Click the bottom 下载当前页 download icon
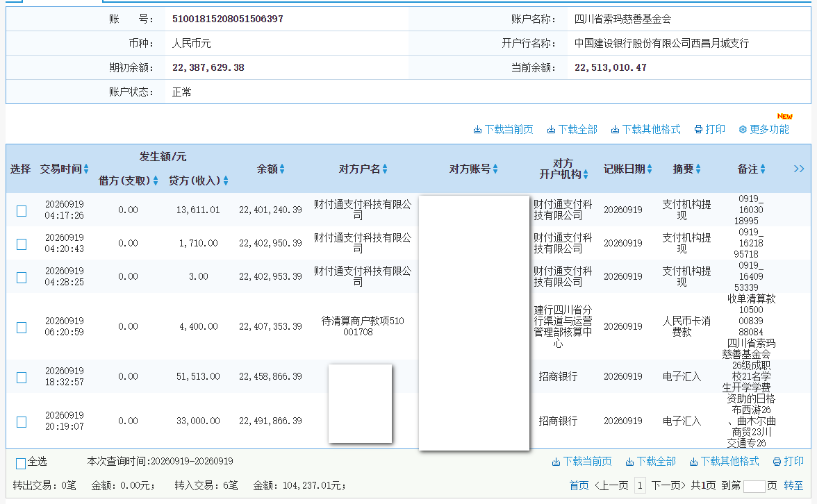The width and height of the screenshot is (817, 504). coord(556,462)
